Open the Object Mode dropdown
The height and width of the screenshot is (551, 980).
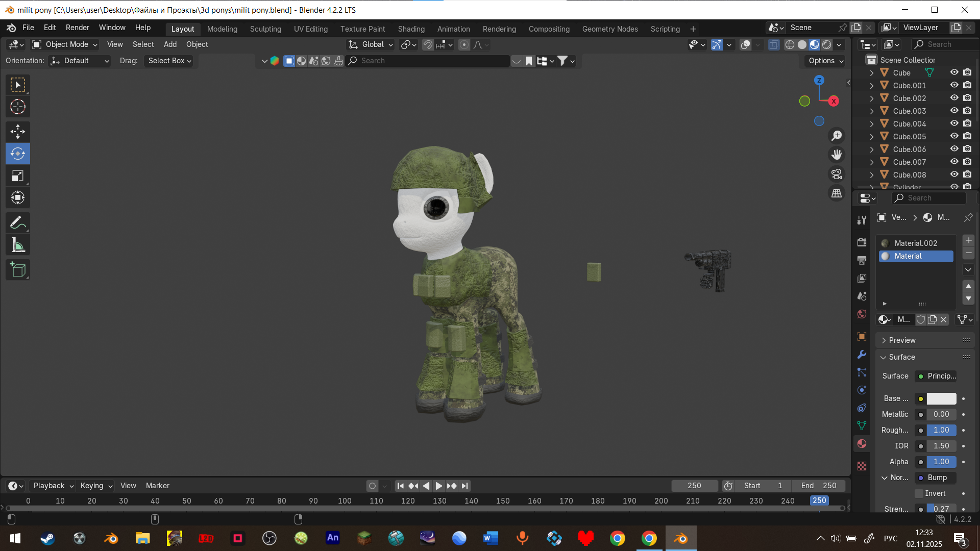pos(65,44)
